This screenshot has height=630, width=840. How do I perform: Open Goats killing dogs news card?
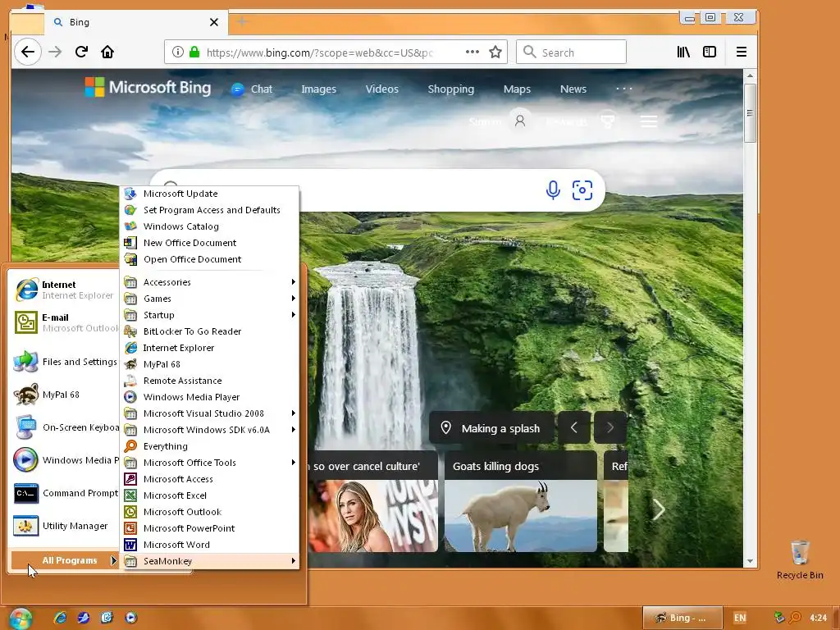[521, 501]
